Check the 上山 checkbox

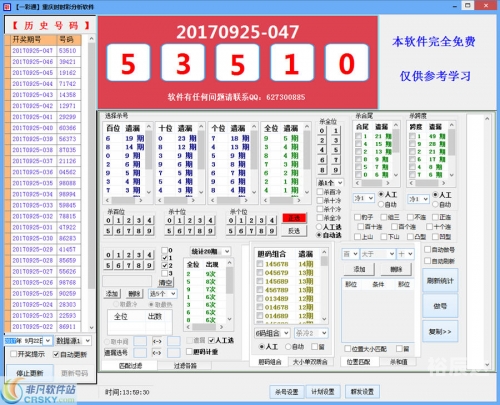(358, 237)
